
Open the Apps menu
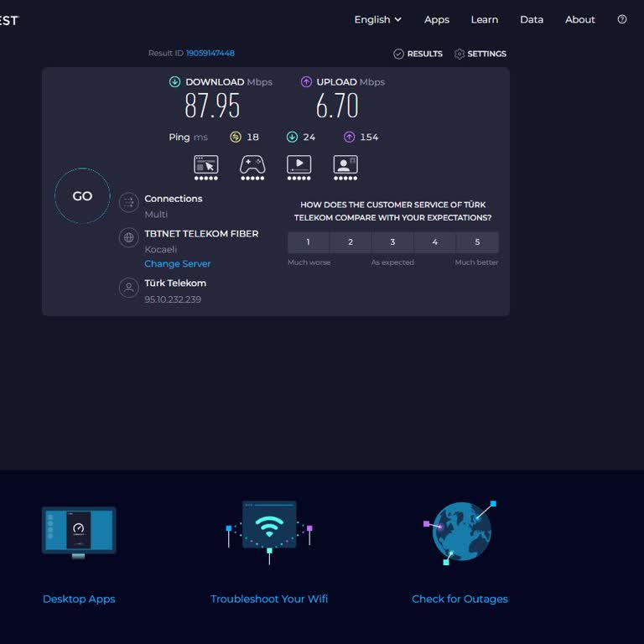[x=437, y=19]
